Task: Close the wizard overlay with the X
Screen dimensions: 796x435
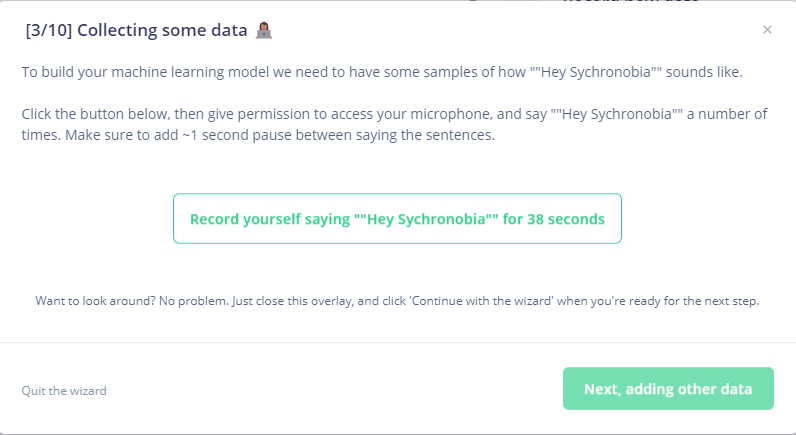Action: click(767, 30)
